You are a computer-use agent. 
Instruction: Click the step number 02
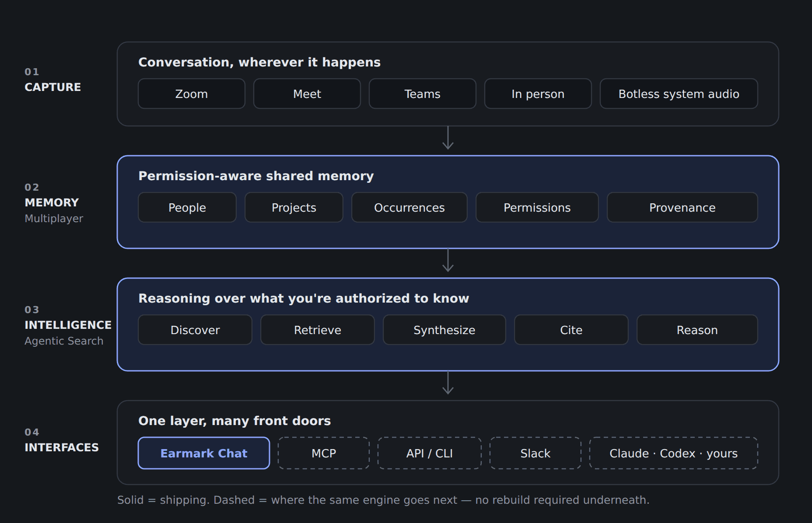pos(32,187)
